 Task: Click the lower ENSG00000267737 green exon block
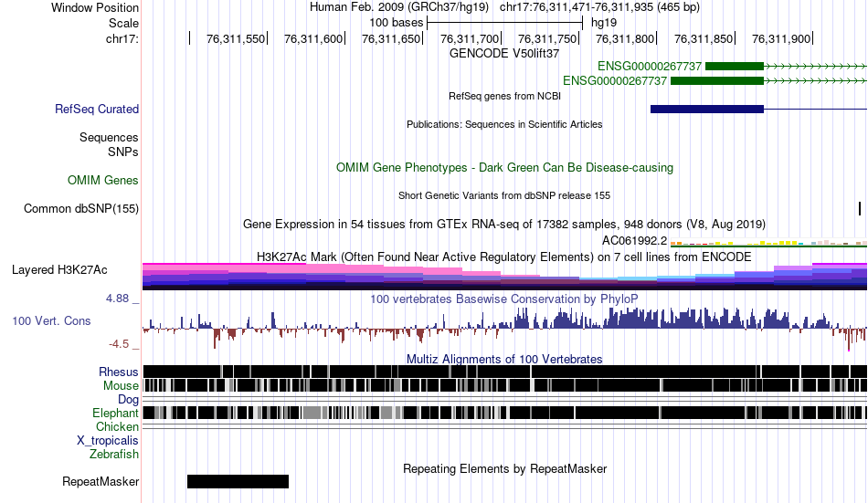(x=717, y=80)
